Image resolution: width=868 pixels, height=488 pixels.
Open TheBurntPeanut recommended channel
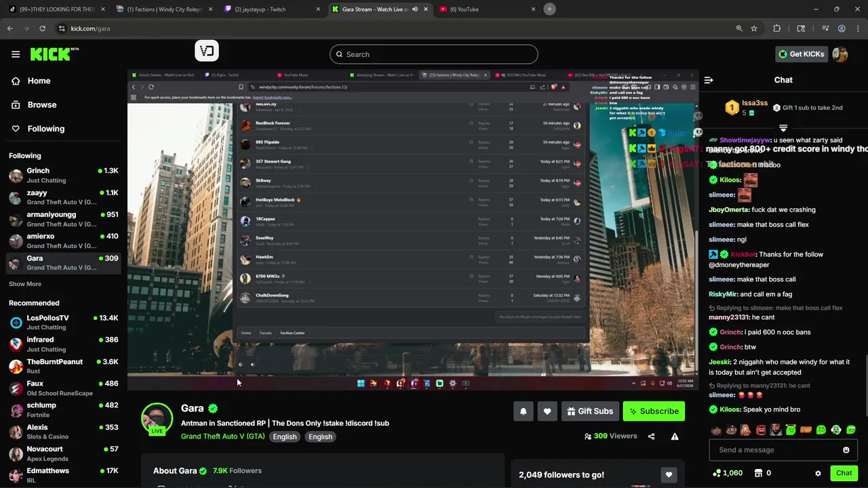64,366
